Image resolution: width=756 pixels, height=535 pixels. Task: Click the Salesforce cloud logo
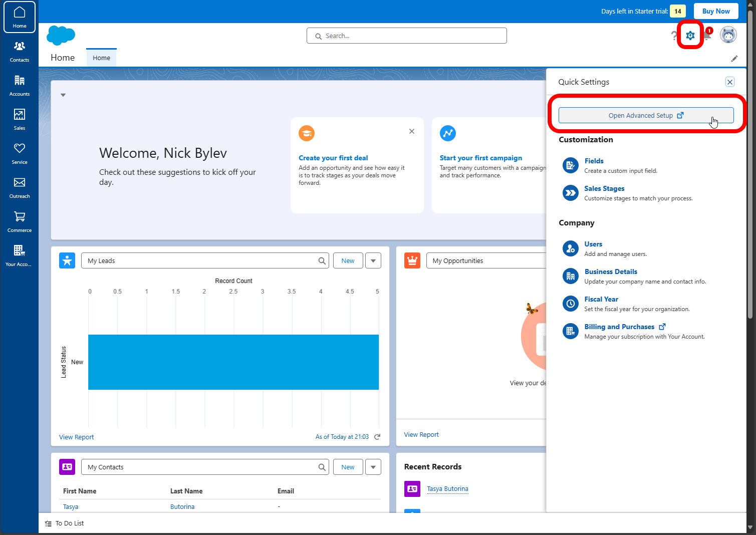pyautogui.click(x=61, y=36)
